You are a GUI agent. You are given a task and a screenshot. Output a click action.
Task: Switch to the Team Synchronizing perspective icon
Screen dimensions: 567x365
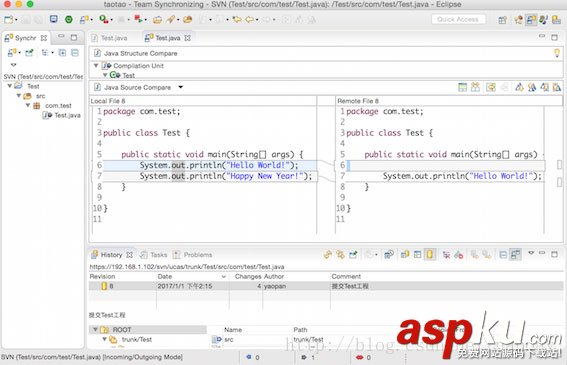531,20
